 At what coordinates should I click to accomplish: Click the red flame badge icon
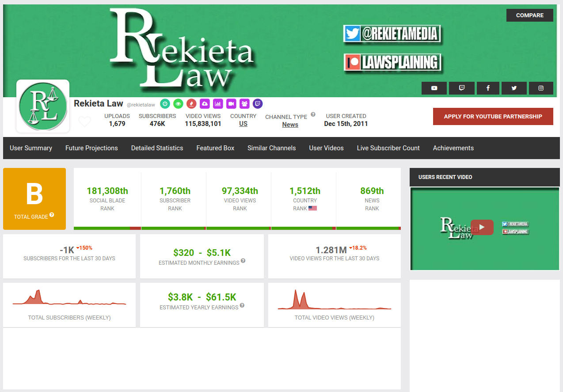click(191, 104)
